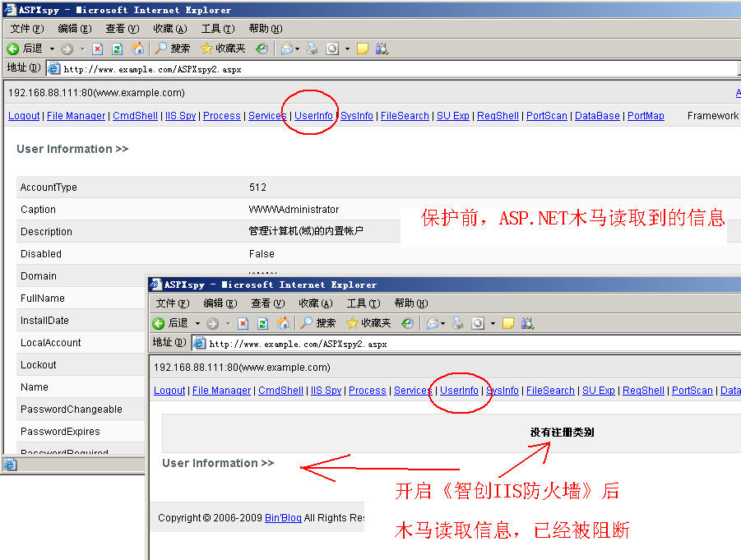Expand Forward history dropdown in front window
Image resolution: width=741 pixels, height=560 pixels.
[x=228, y=323]
